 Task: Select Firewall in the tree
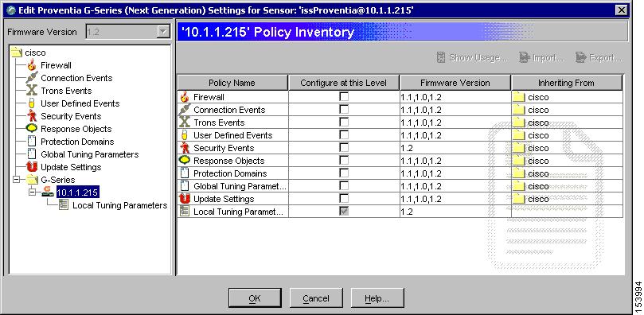click(56, 65)
